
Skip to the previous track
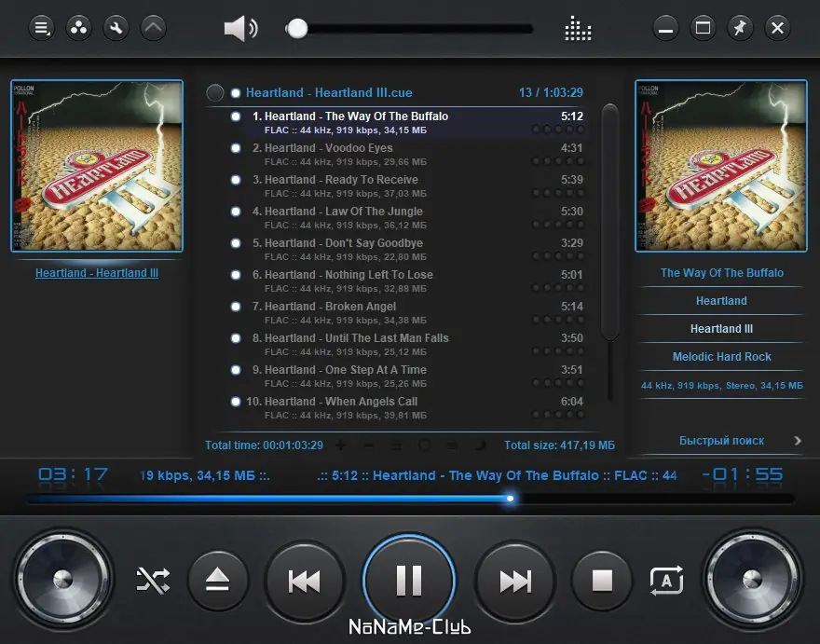tap(305, 581)
